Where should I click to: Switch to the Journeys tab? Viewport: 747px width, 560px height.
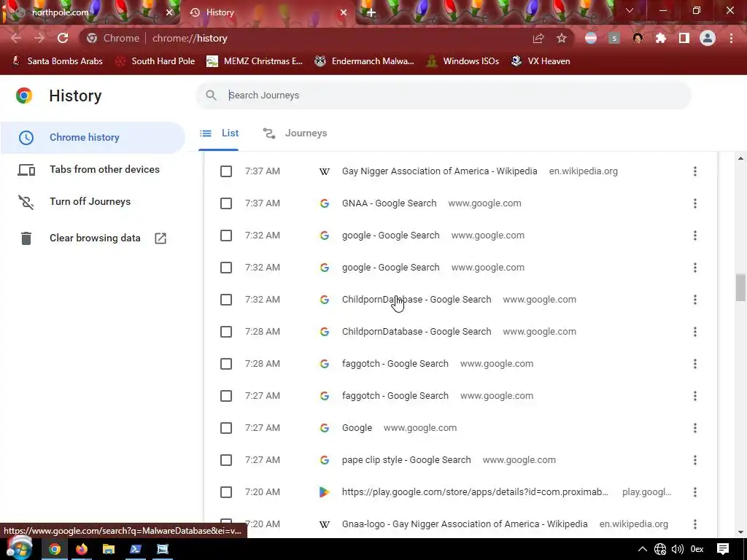295,133
